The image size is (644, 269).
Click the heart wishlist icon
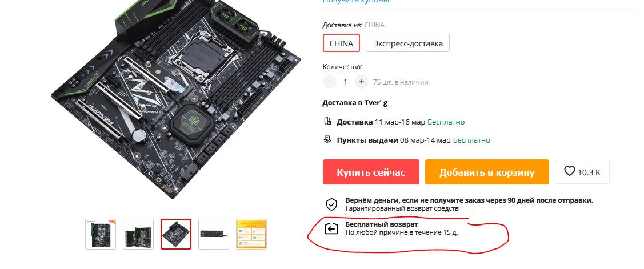tap(569, 171)
